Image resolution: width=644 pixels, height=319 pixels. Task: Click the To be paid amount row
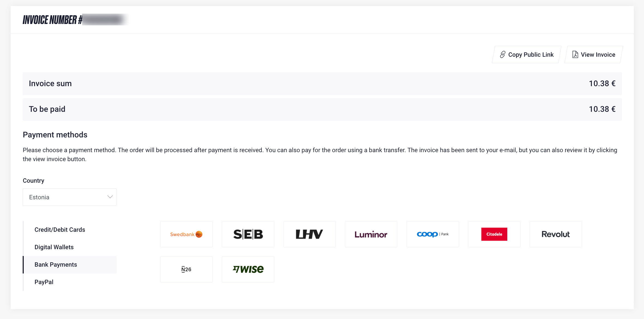click(322, 109)
